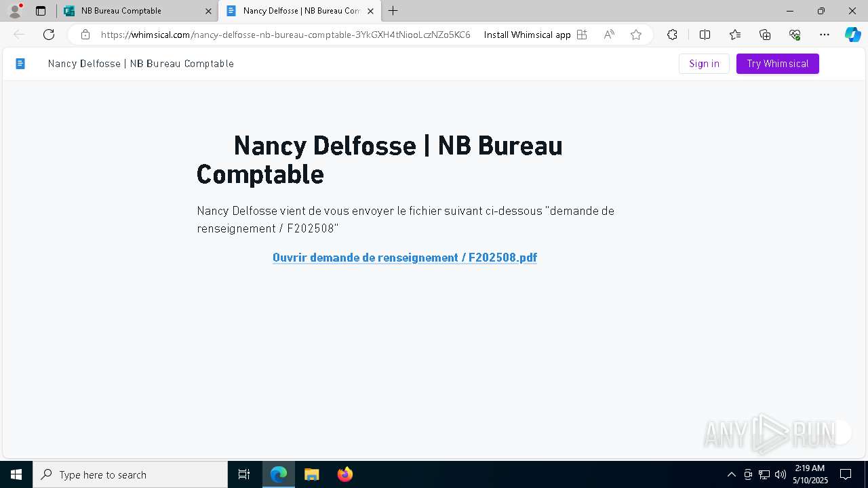868x488 pixels.
Task: Open the tab actions menu icon
Action: pyautogui.click(x=41, y=11)
